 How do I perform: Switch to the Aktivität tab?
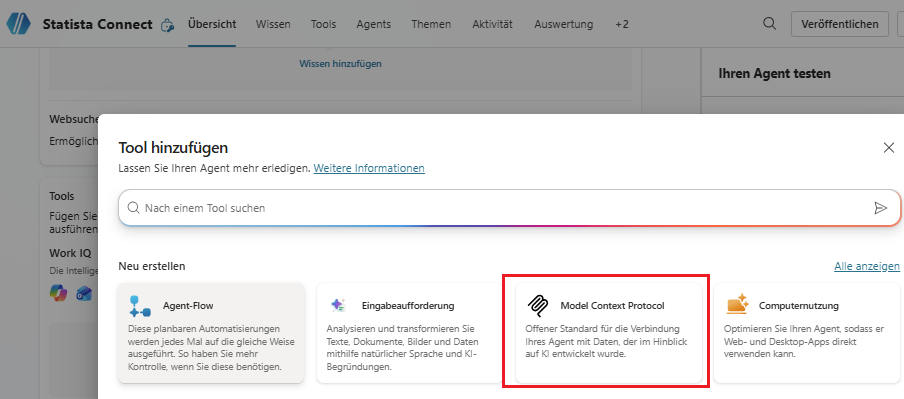pos(492,24)
